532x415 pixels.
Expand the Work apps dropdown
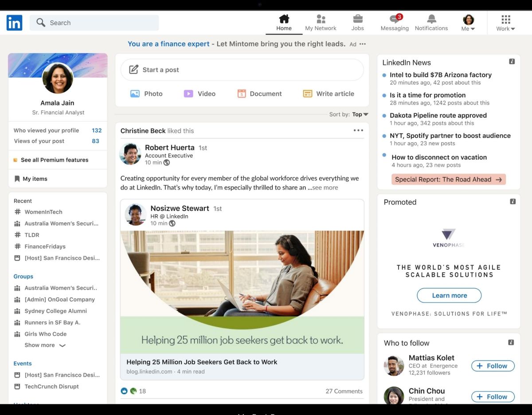click(x=505, y=23)
